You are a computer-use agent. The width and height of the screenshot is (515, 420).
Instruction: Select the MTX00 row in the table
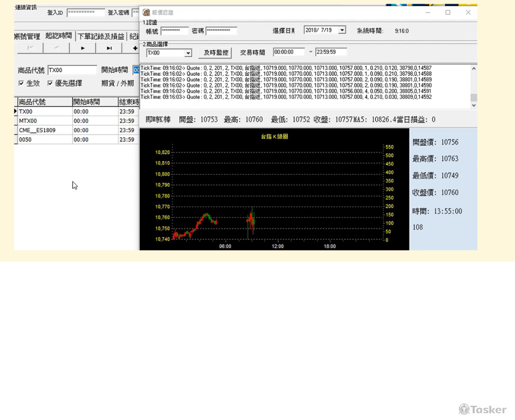[44, 121]
